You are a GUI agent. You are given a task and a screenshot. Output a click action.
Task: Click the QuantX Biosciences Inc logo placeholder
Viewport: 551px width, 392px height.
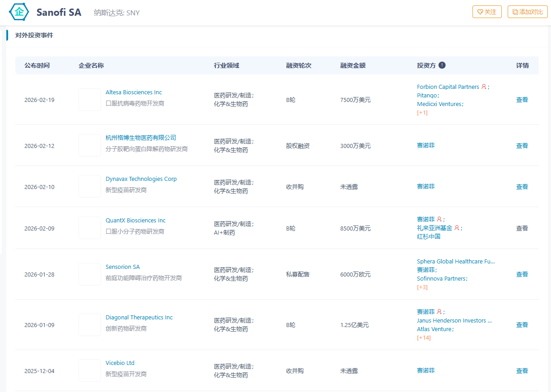(x=90, y=228)
